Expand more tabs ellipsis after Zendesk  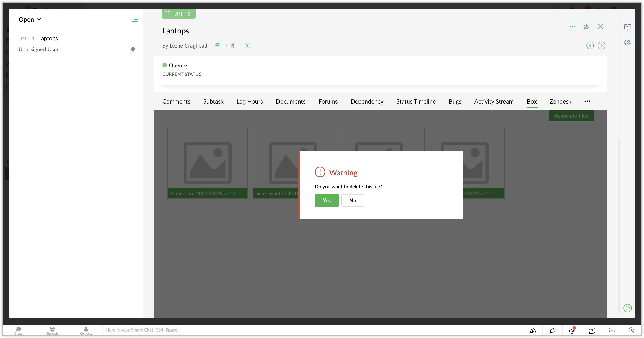click(x=587, y=101)
